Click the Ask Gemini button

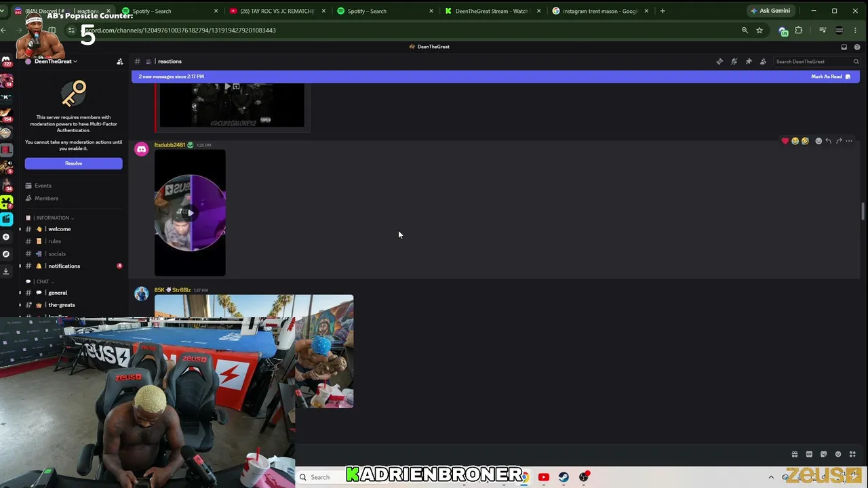coord(770,11)
